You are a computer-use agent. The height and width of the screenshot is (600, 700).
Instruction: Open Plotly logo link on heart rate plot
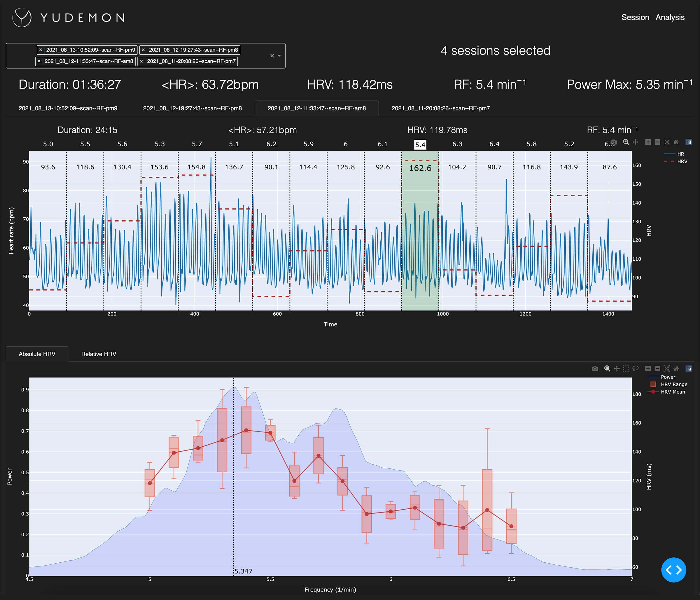[x=689, y=142]
